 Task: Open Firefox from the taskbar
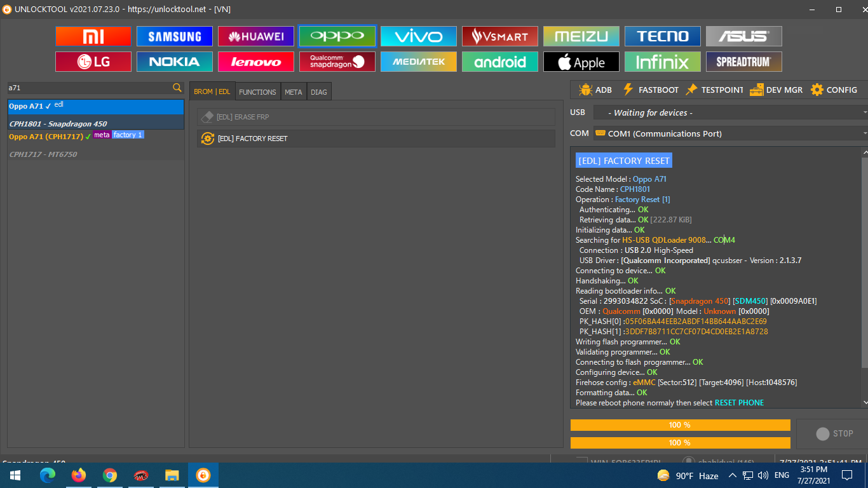pyautogui.click(x=79, y=475)
